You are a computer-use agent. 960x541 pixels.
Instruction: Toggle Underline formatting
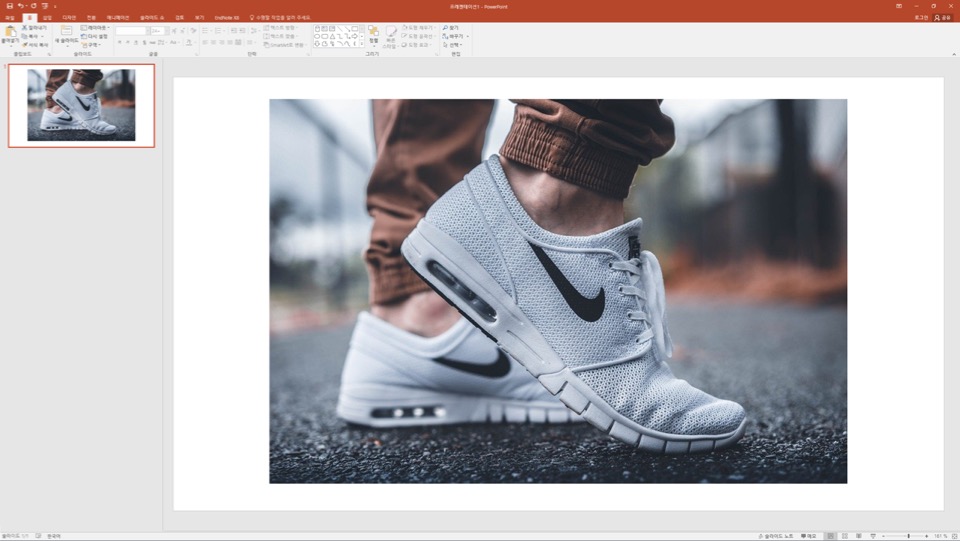[135, 43]
